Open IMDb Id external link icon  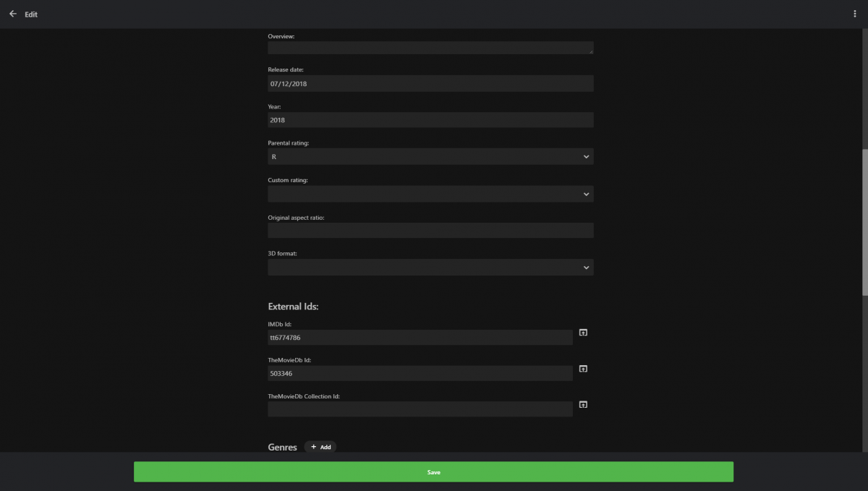tap(583, 333)
